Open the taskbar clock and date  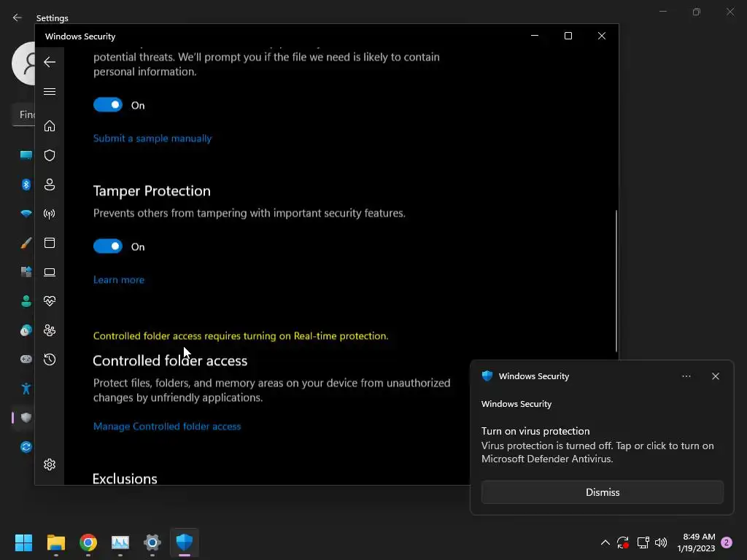coord(696,542)
